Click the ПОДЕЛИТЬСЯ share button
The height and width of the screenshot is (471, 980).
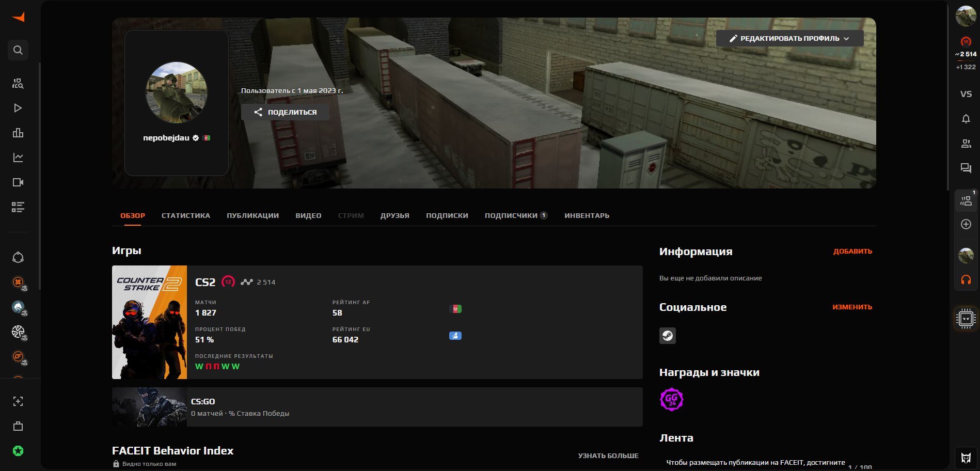coord(286,112)
